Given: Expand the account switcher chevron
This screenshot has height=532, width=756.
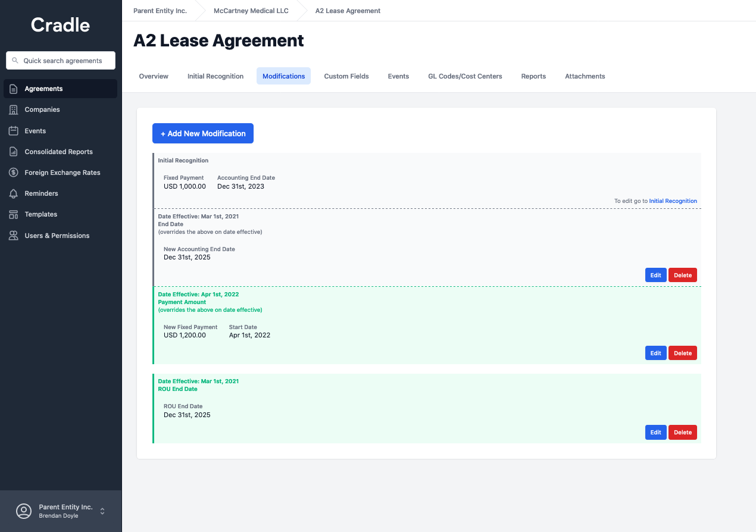Looking at the screenshot, I should coord(102,511).
